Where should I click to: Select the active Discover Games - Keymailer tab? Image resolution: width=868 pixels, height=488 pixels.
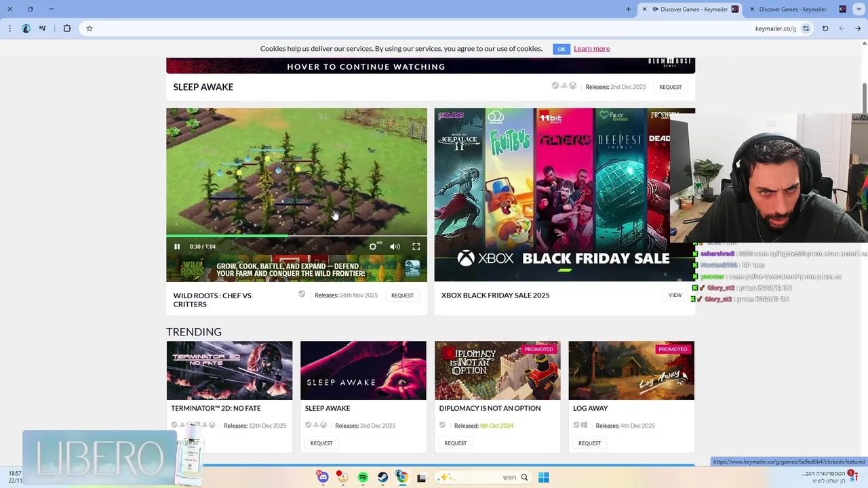coord(690,9)
